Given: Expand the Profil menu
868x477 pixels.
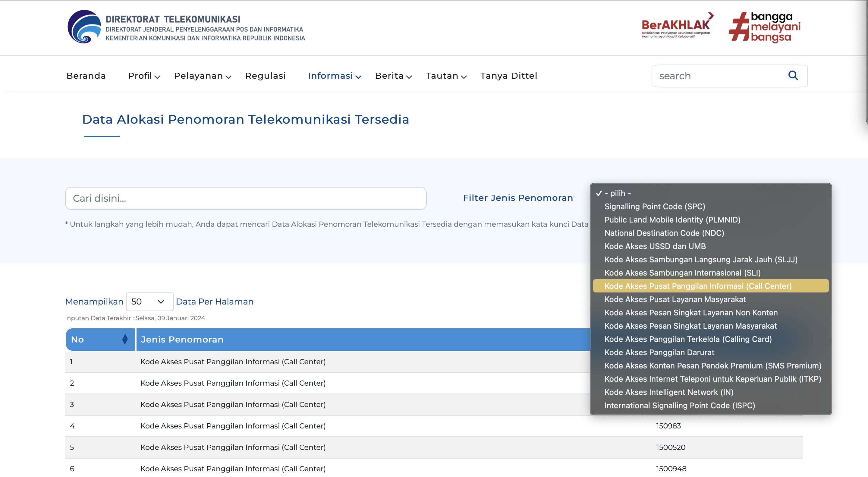Looking at the screenshot, I should click(144, 76).
